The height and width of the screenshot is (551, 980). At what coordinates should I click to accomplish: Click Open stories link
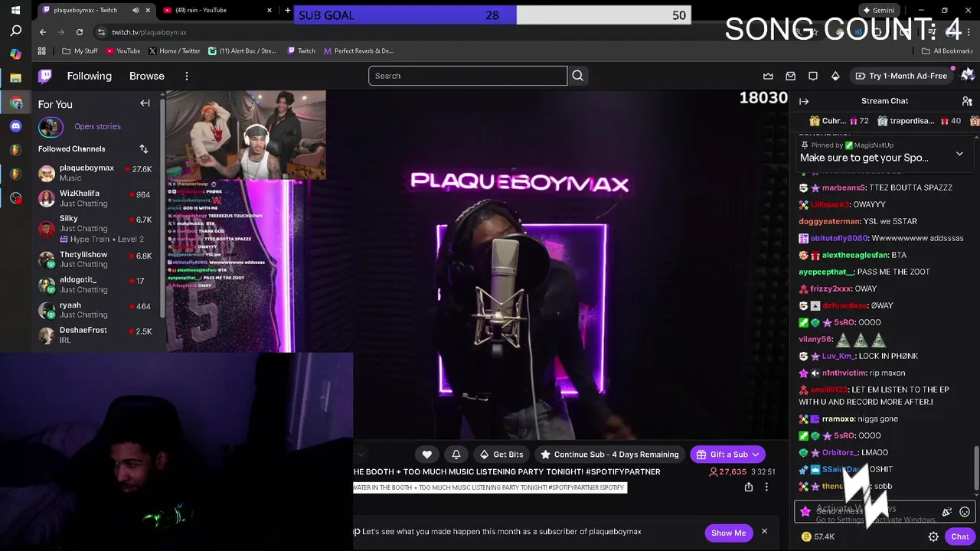(97, 126)
